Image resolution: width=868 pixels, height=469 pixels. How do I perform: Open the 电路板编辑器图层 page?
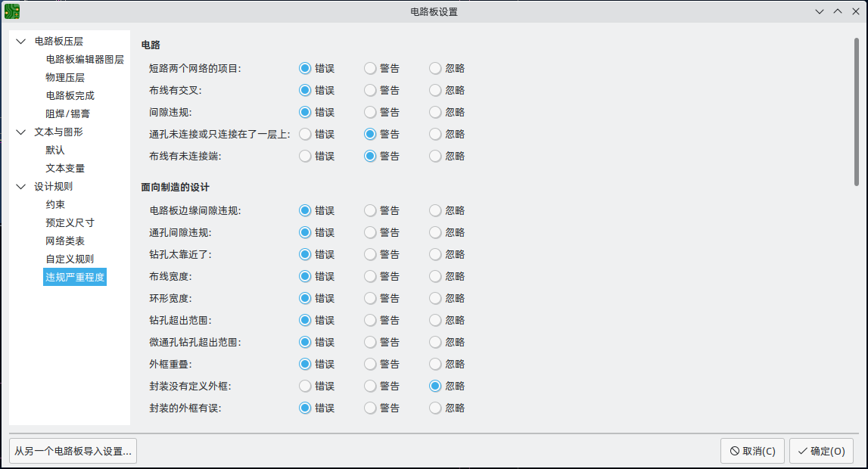point(85,60)
